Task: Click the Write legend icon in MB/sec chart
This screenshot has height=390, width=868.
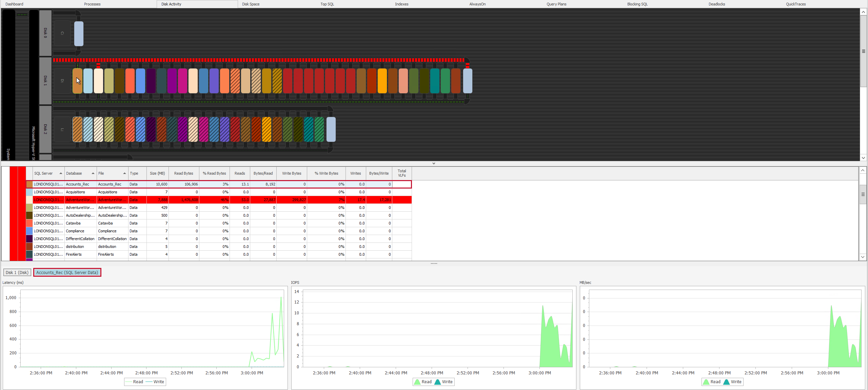Action: [727, 382]
